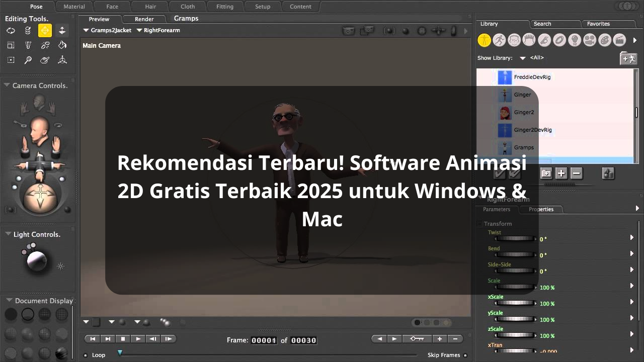Collapse the Camera Controls panel
This screenshot has width=644, height=362.
click(7, 85)
